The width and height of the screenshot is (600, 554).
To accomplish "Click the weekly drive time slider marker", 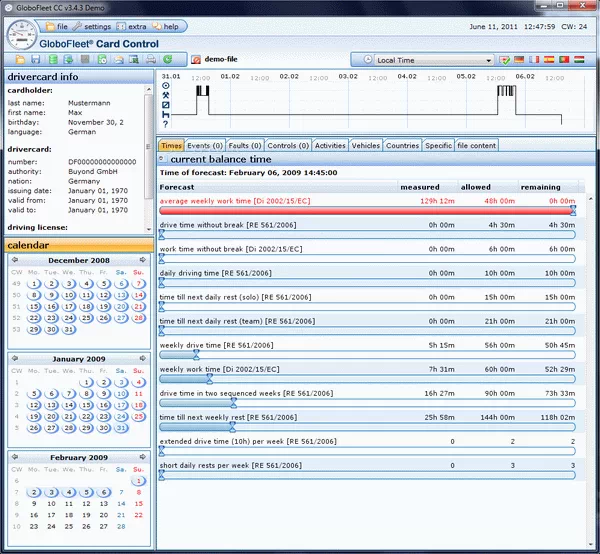I will pyautogui.click(x=196, y=353).
